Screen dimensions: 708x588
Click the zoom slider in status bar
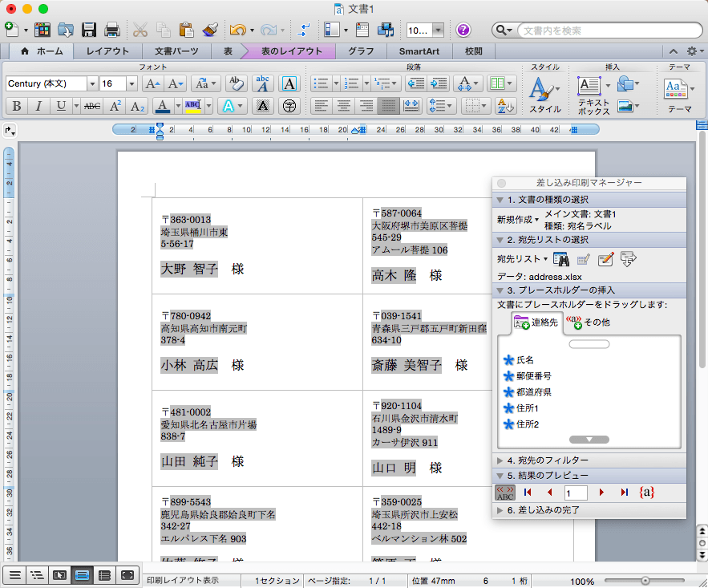pyautogui.click(x=645, y=580)
